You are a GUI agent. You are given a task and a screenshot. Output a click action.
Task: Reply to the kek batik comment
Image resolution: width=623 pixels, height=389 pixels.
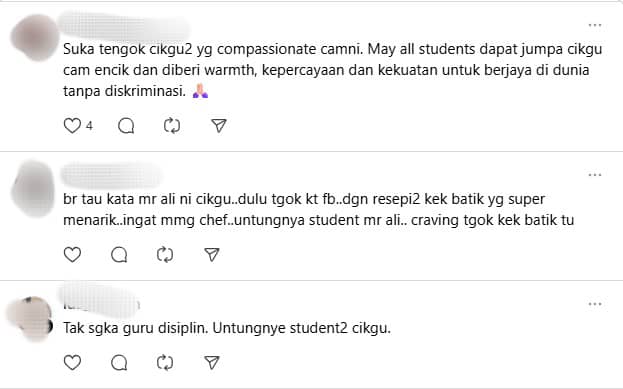119,255
